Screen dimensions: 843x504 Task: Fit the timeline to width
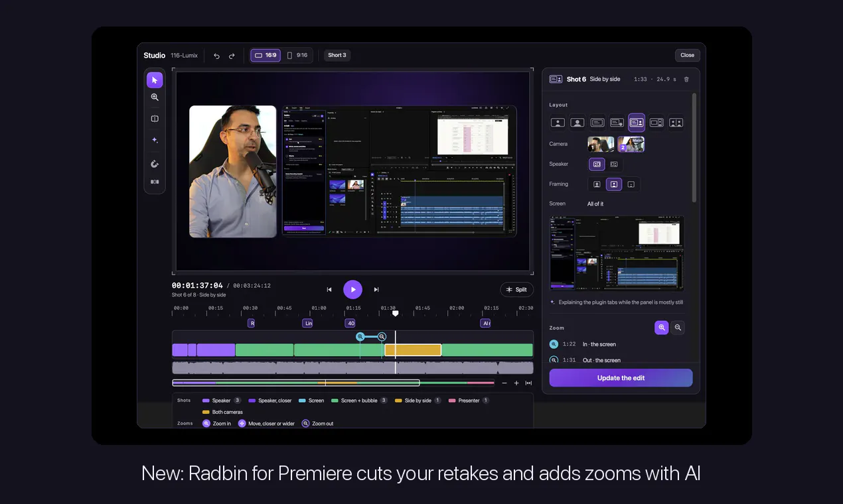point(529,383)
